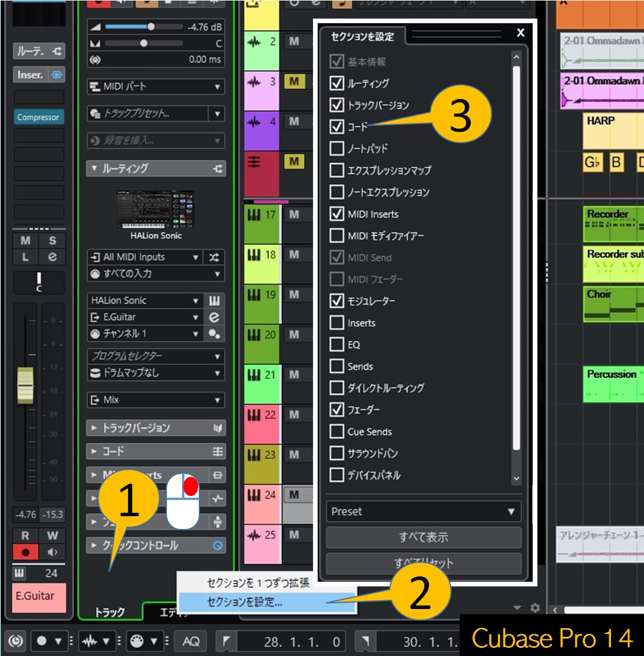Open the Preset dropdown in section settings
Viewport: 644px width, 656px height.
423,511
